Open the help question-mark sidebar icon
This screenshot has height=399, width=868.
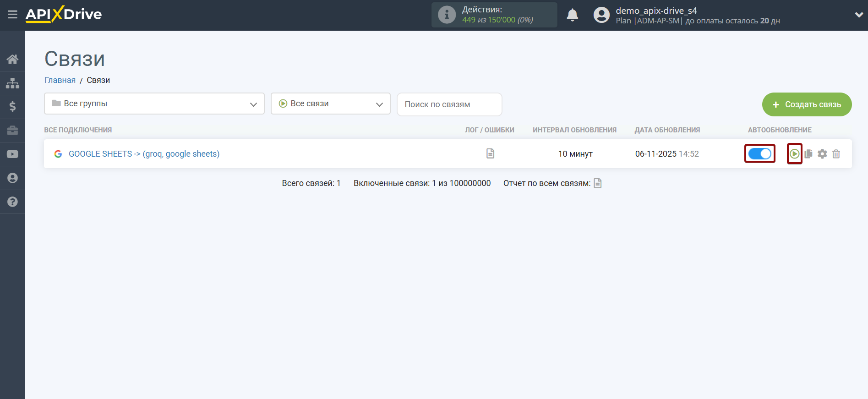12,202
